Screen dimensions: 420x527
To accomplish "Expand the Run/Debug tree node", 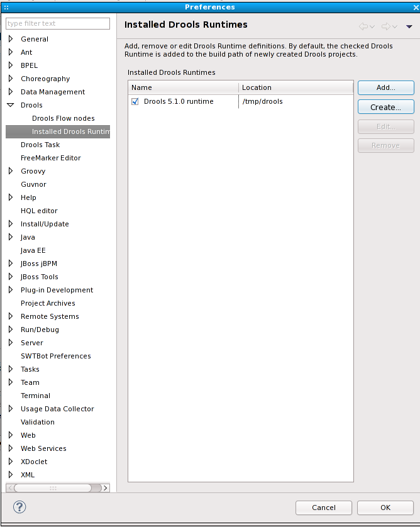I will [11, 330].
